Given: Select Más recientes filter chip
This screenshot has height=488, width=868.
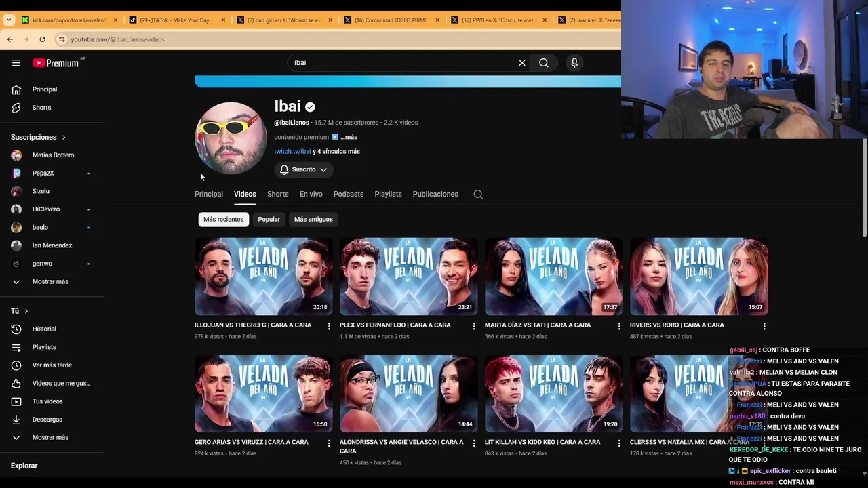Looking at the screenshot, I should (223, 220).
